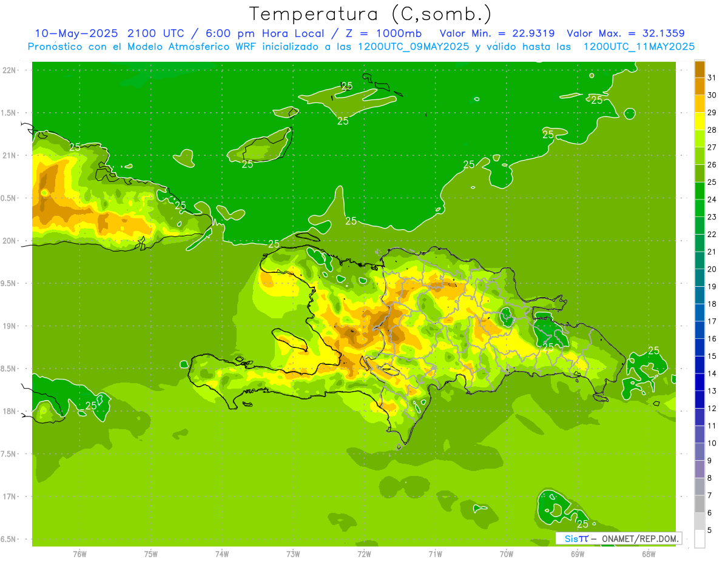
Task: Click the dark orange legend swatch above 31
Action: (699, 69)
